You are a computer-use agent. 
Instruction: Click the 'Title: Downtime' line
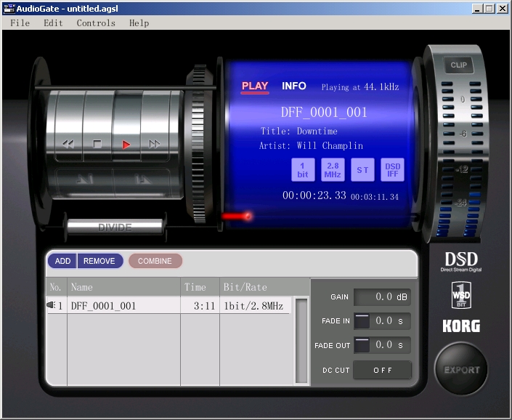[298, 131]
